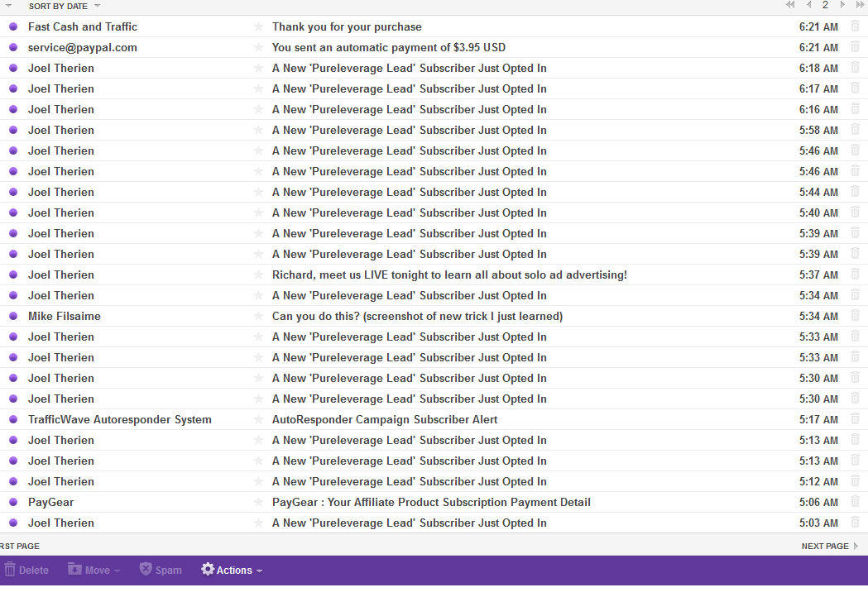Open Joel Therien email received at 5:40 AM
This screenshot has height=597, width=868.
point(409,213)
